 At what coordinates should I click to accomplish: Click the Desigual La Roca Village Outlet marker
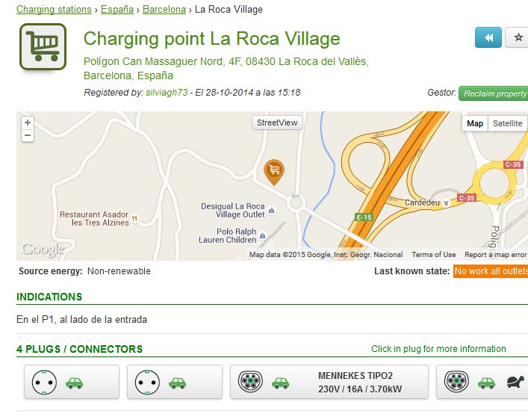(x=271, y=211)
